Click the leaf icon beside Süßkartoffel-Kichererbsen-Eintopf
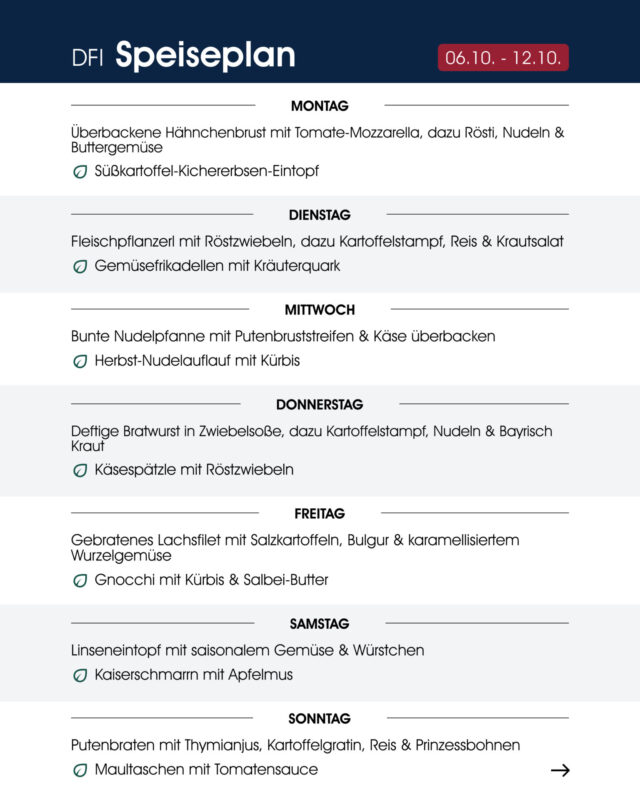 pyautogui.click(x=80, y=171)
